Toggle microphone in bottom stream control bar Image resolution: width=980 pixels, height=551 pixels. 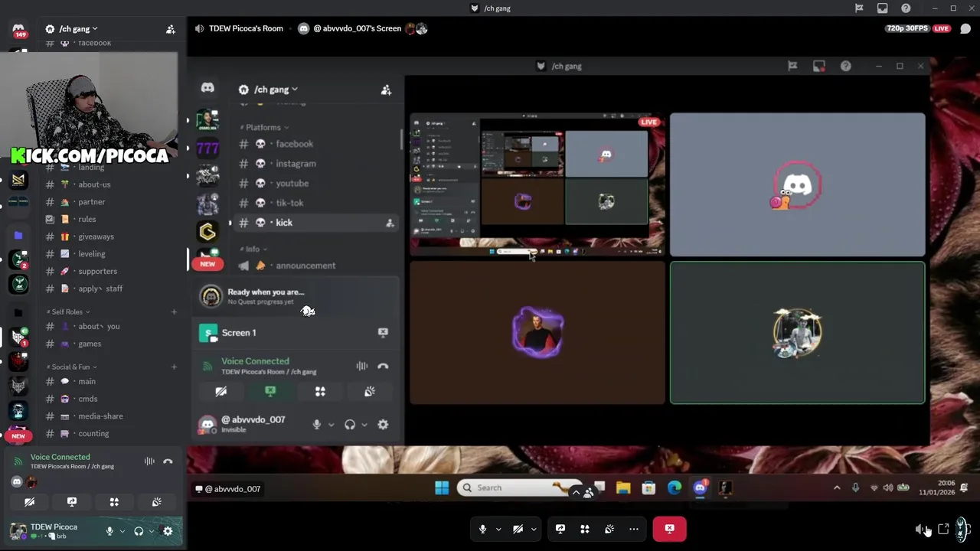(x=482, y=529)
